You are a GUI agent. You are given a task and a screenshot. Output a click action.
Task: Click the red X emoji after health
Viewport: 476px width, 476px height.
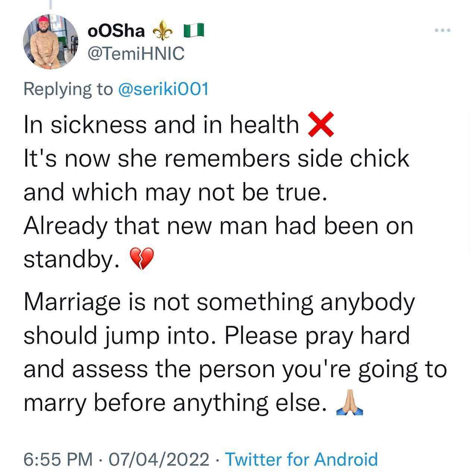click(x=321, y=124)
